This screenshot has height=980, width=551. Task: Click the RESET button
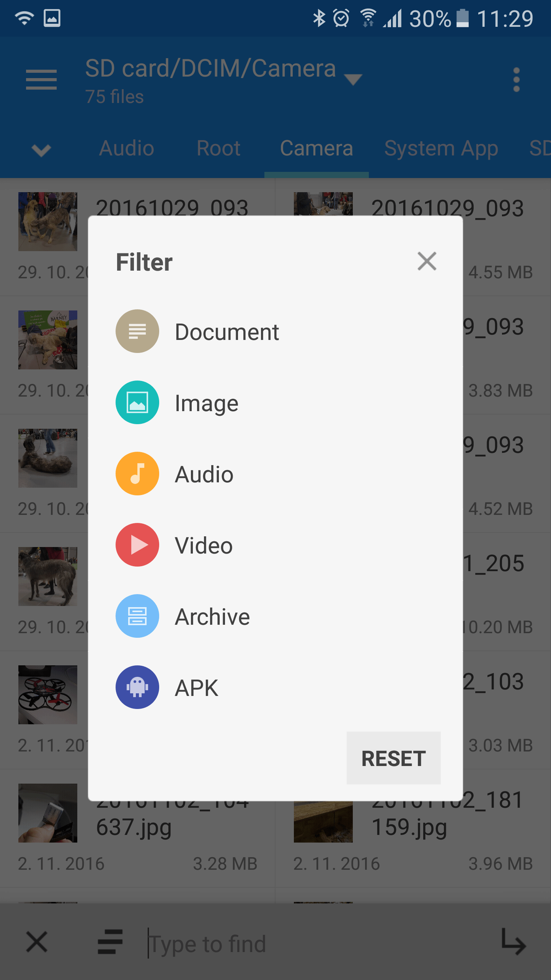click(393, 758)
